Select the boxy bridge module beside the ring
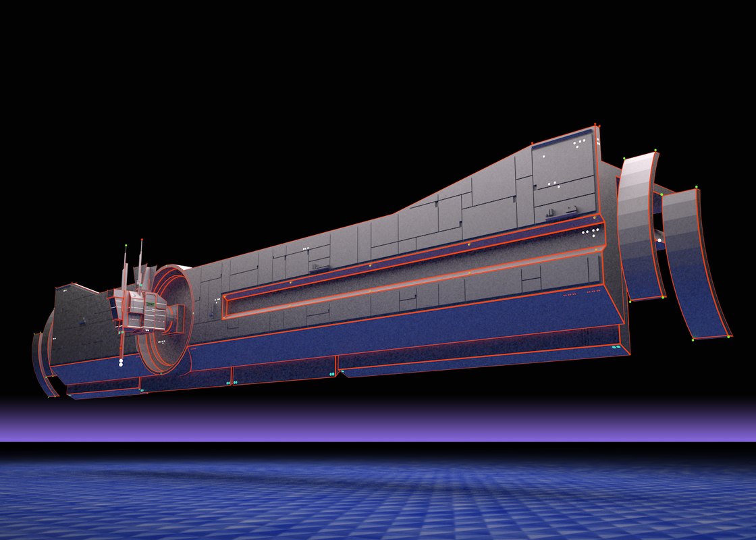This screenshot has width=756, height=540. pos(145,310)
